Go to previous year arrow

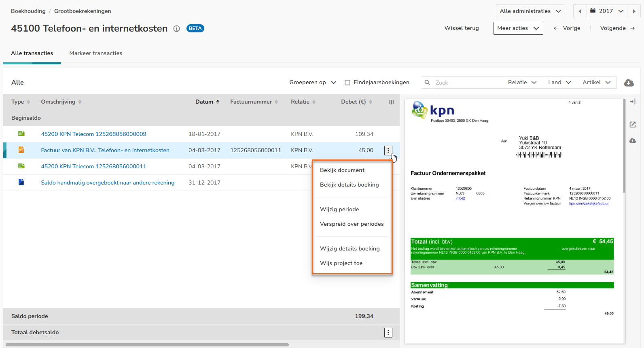580,11
